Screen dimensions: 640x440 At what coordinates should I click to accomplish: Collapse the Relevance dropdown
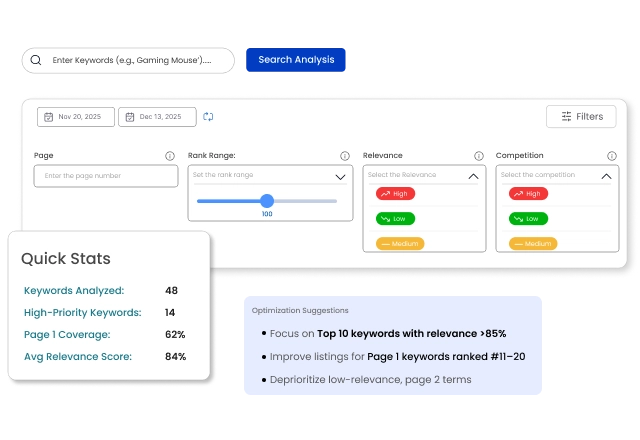(473, 176)
